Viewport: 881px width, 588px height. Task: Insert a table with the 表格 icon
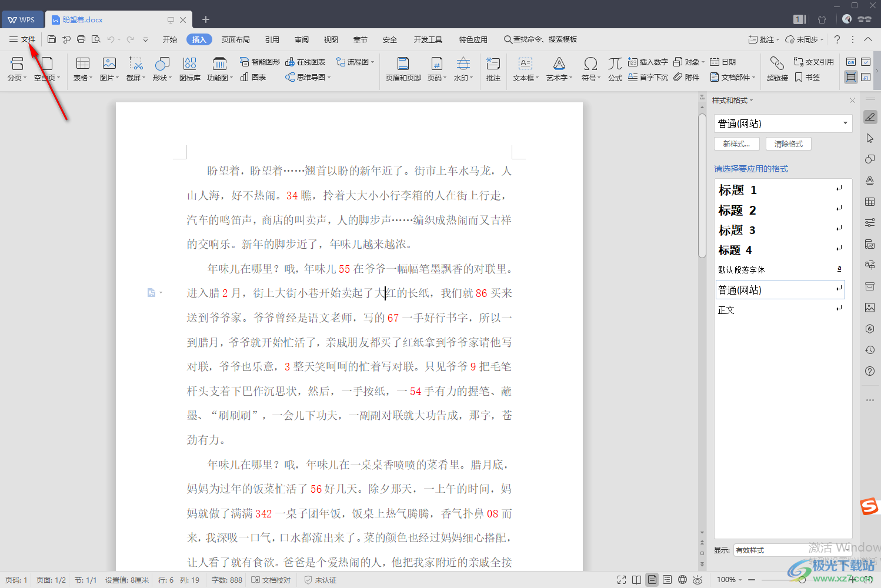coord(83,69)
